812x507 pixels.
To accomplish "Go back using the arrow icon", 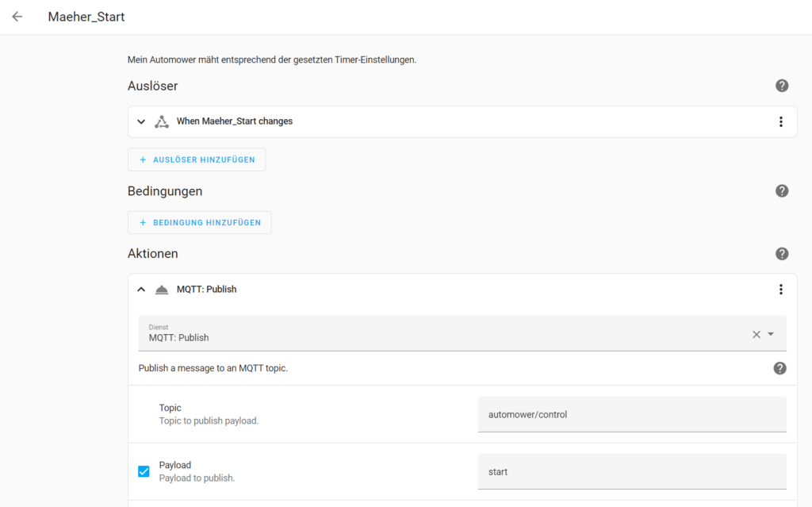I will tap(17, 17).
